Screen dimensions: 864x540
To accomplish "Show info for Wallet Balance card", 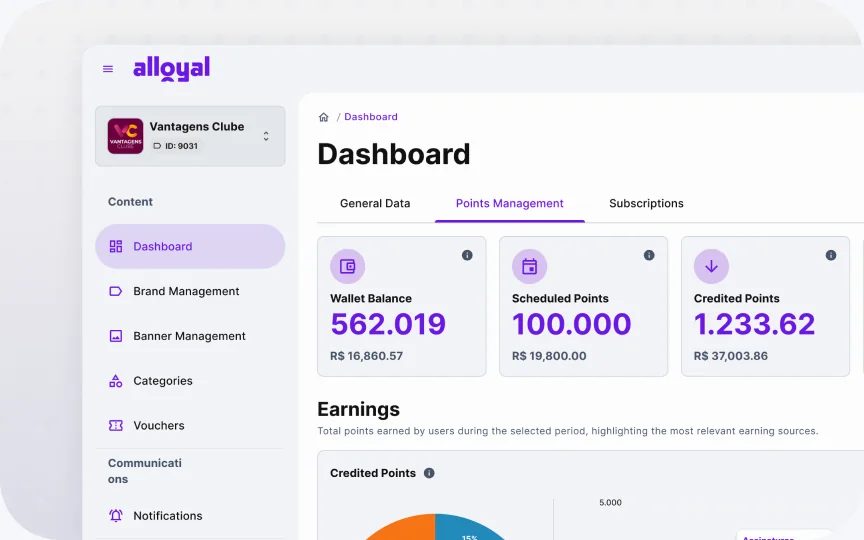I will [467, 255].
